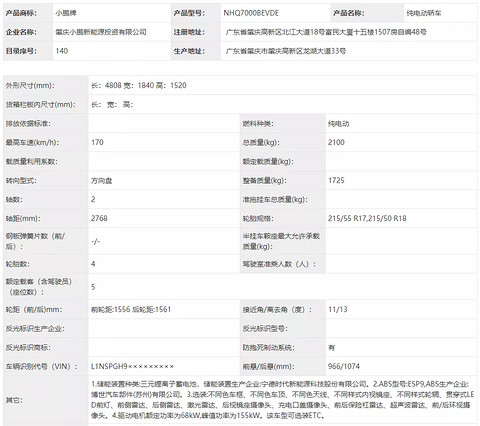The height and width of the screenshot is (426, 480).
Task: Click the anti-lock braking system value 有
Action: (331, 348)
